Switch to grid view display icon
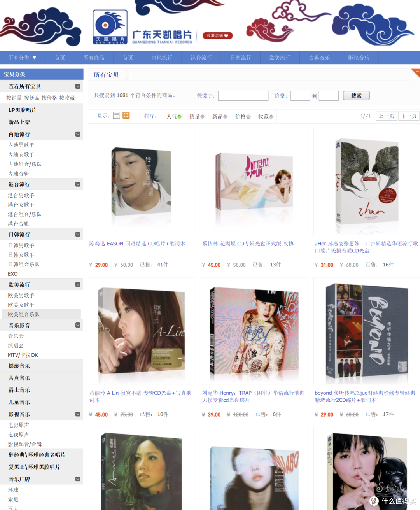 [x=126, y=115]
